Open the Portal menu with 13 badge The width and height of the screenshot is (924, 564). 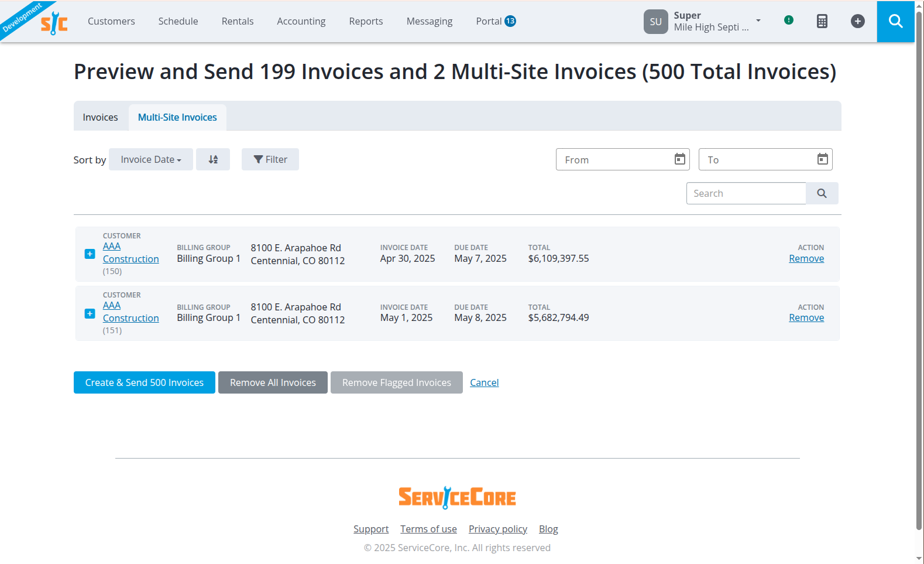coord(496,21)
